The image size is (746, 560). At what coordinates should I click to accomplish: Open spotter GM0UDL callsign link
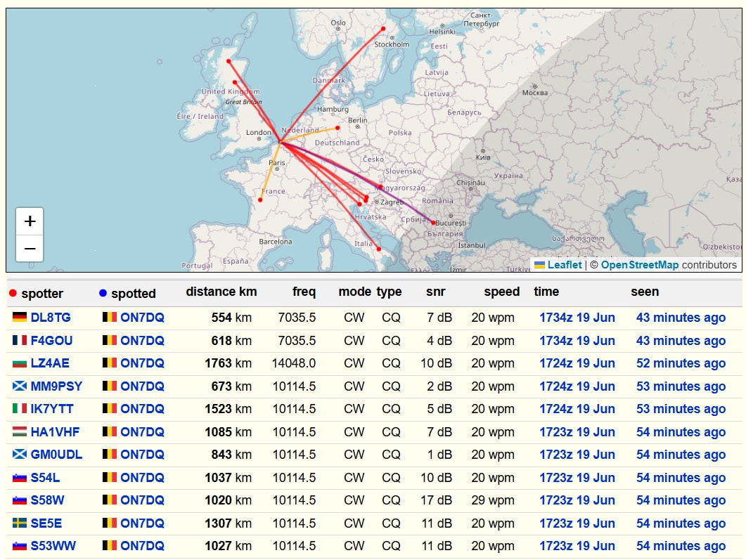point(56,455)
